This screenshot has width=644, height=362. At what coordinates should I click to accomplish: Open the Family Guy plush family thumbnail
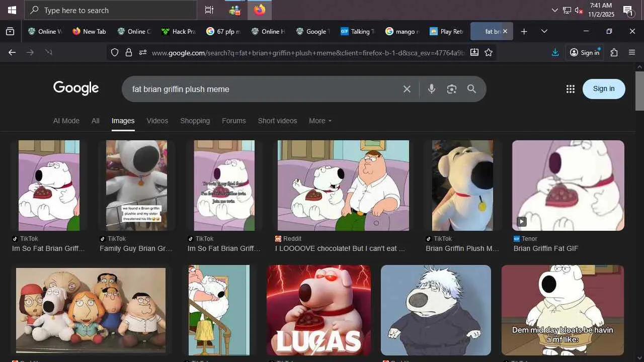[91, 310]
